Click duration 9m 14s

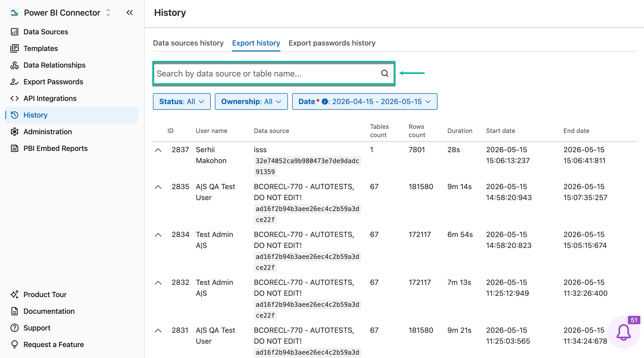click(459, 187)
